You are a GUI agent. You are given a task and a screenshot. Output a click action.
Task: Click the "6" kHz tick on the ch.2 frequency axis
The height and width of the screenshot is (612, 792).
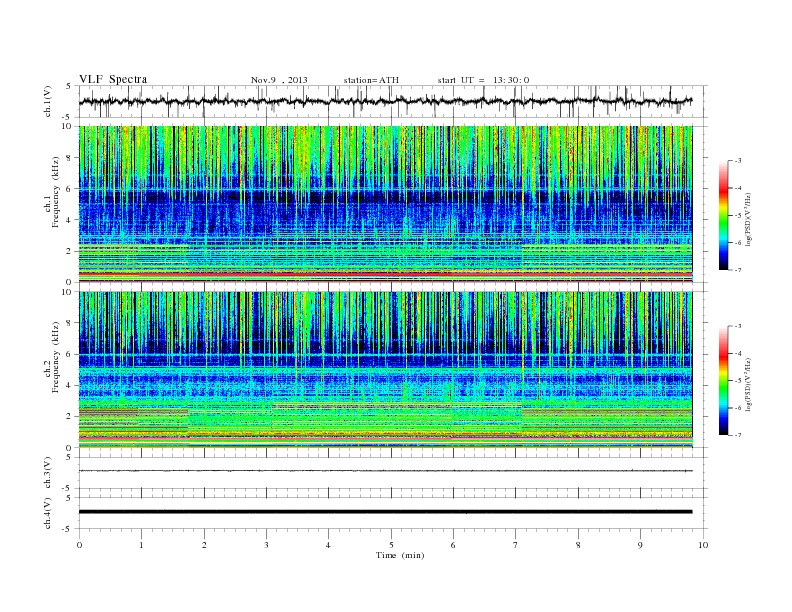click(x=69, y=354)
